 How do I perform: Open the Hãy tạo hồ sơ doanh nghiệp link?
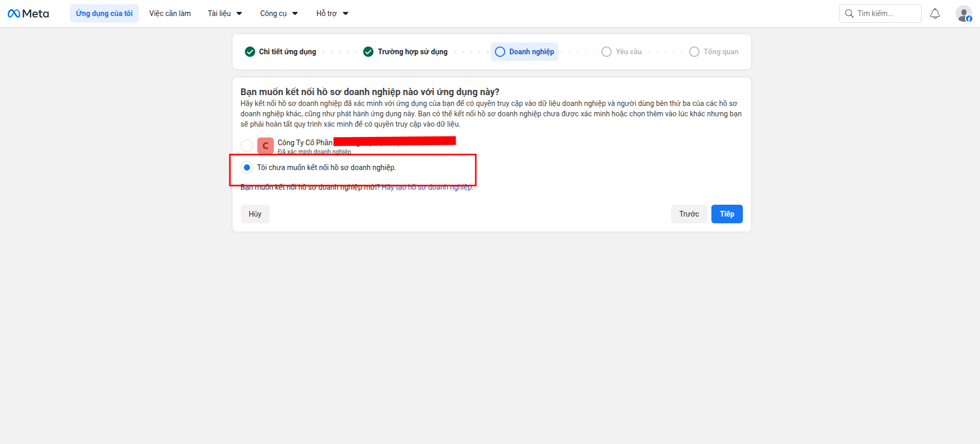pos(427,188)
